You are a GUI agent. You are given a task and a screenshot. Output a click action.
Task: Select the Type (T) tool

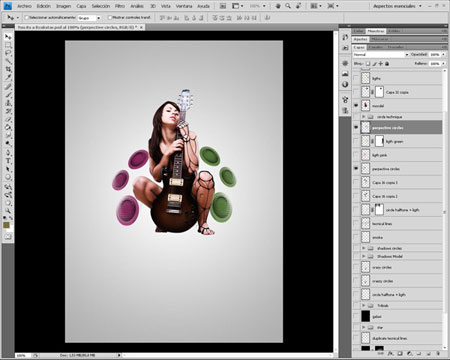click(x=8, y=161)
